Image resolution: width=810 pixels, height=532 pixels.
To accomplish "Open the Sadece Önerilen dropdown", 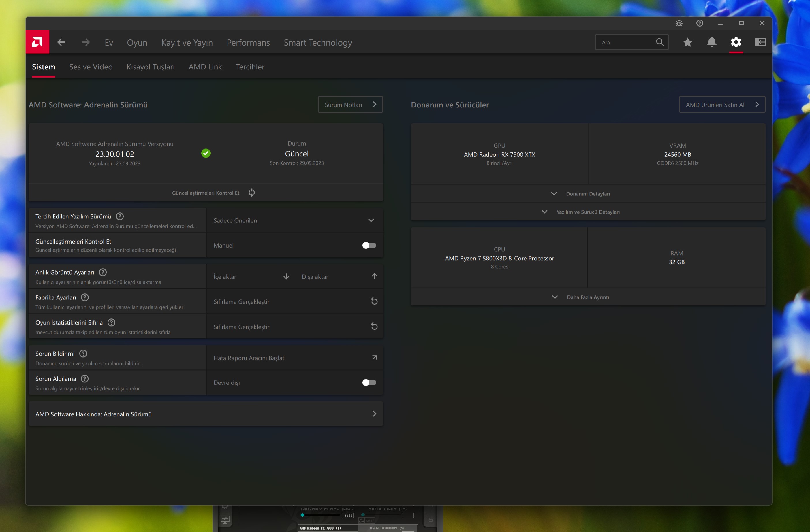I will (x=294, y=220).
